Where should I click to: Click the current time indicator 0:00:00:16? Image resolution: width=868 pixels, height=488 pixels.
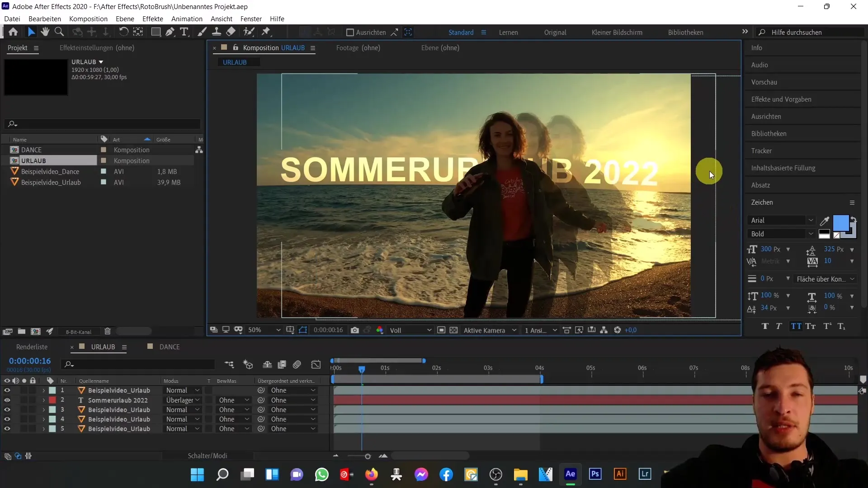[30, 361]
